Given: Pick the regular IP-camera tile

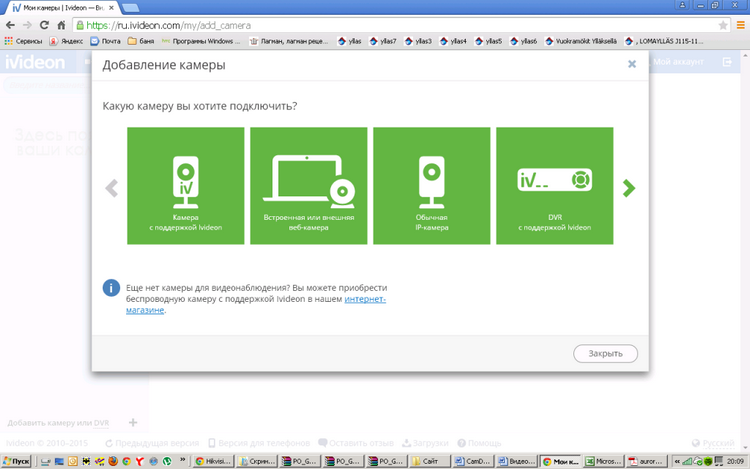Looking at the screenshot, I should pyautogui.click(x=431, y=185).
